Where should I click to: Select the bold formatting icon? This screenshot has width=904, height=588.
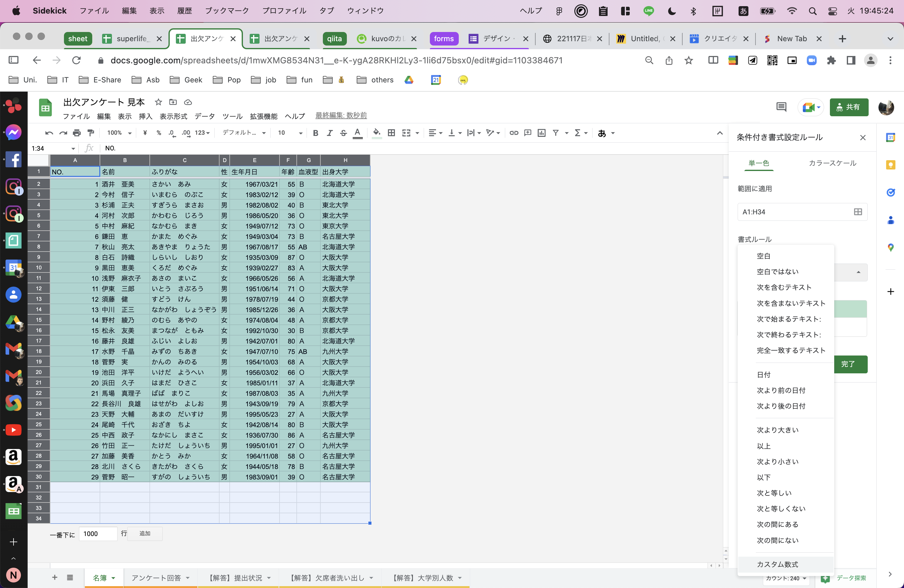tap(315, 133)
